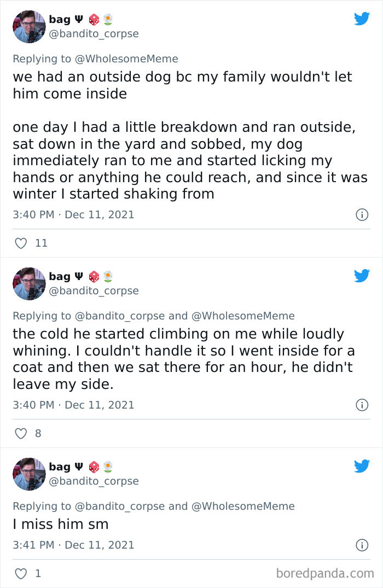Click the flower emoji in the top display name
This screenshot has height=588, width=383.
pos(107,18)
